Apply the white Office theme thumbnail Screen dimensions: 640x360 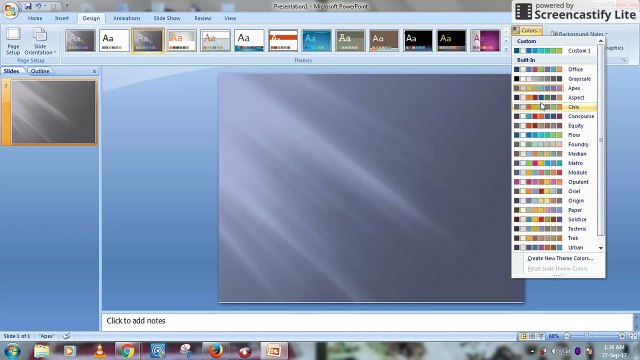(114, 40)
